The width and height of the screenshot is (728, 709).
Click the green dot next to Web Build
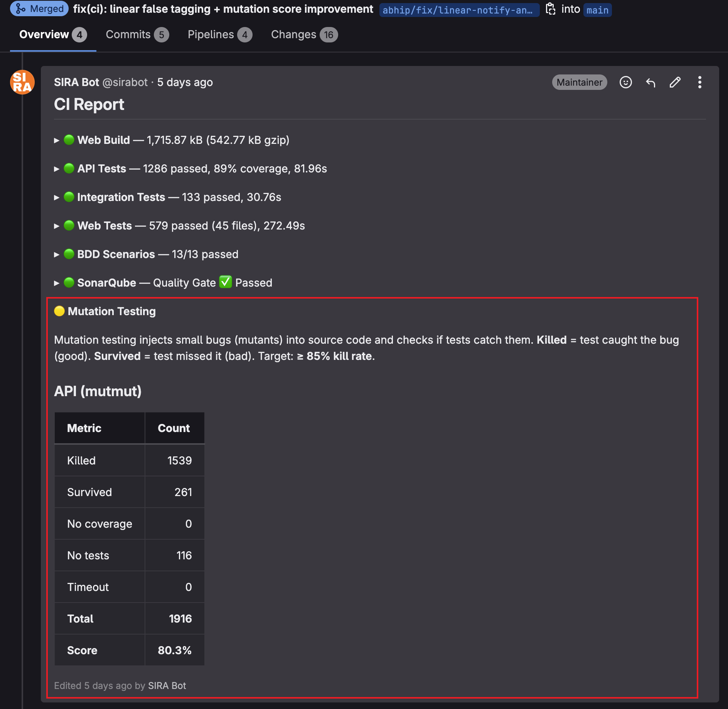coord(69,140)
